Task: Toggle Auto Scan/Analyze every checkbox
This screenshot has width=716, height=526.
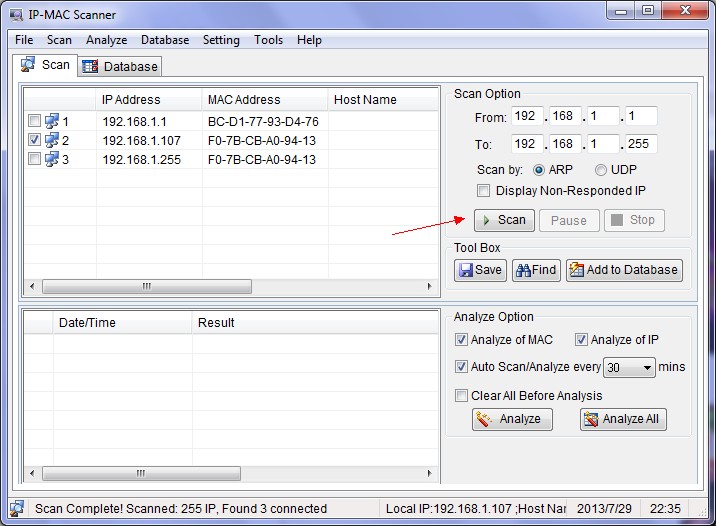Action: 461,367
